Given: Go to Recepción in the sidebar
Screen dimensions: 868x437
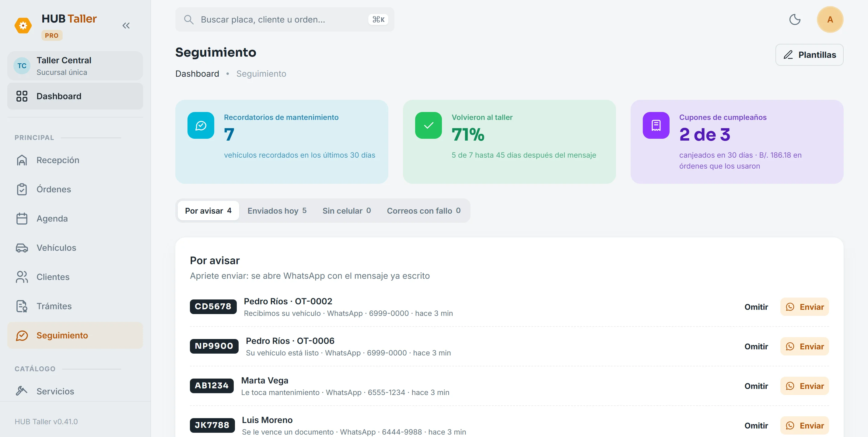Looking at the screenshot, I should 75,160.
